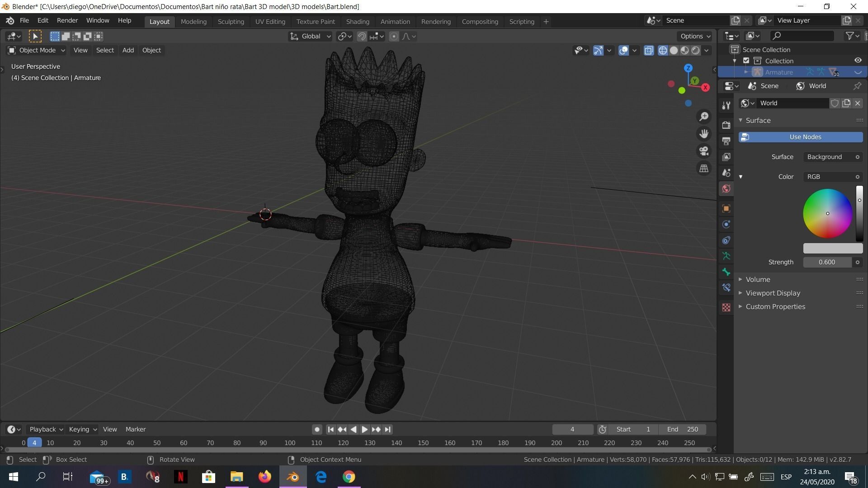Open the Scene properties tab icon
868x488 pixels.
tap(726, 173)
